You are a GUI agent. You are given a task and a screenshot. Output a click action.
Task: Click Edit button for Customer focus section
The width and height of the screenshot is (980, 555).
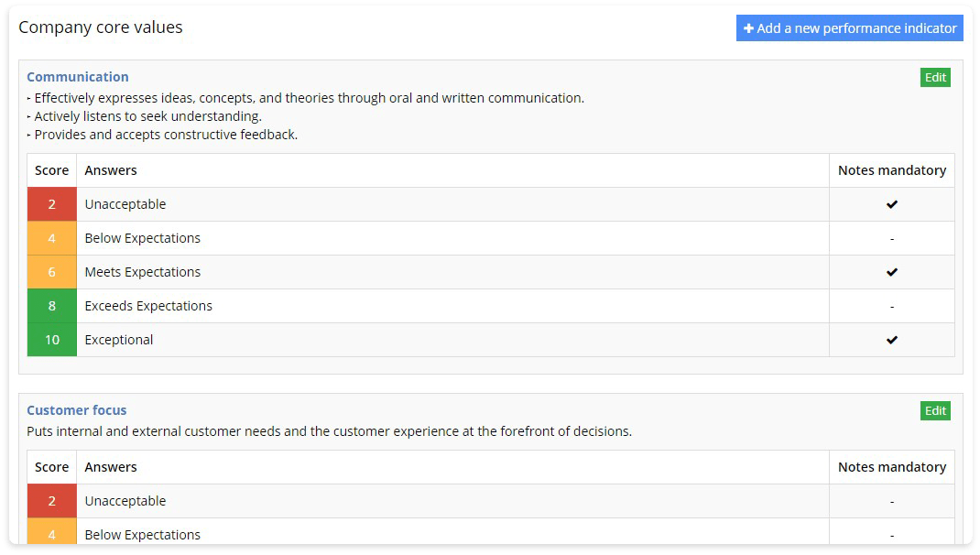click(935, 411)
